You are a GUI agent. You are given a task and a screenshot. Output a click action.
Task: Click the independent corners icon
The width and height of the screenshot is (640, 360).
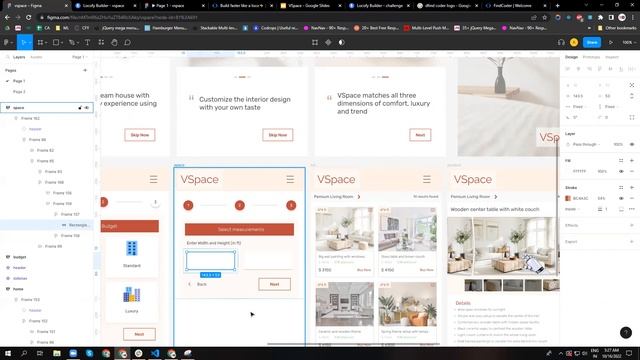631,117
